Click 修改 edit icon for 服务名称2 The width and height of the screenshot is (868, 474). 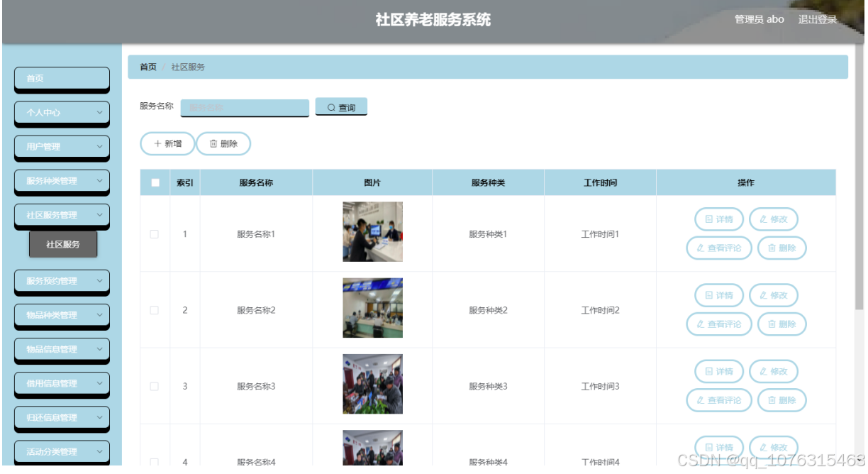pyautogui.click(x=764, y=295)
